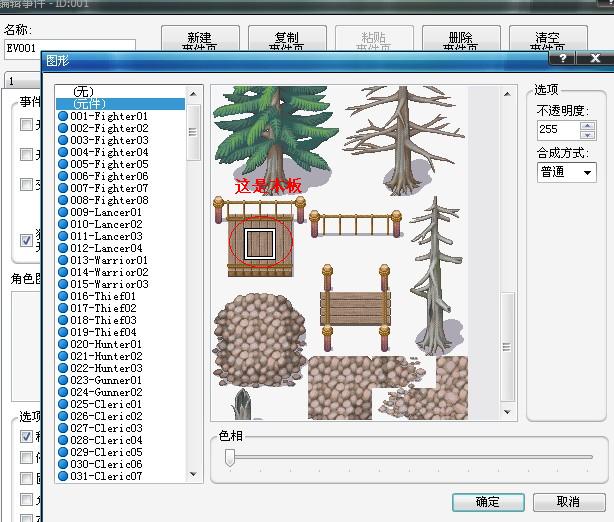Select the round rock pile tile
Viewport: 614px width, 522px height.
pyautogui.click(x=260, y=340)
